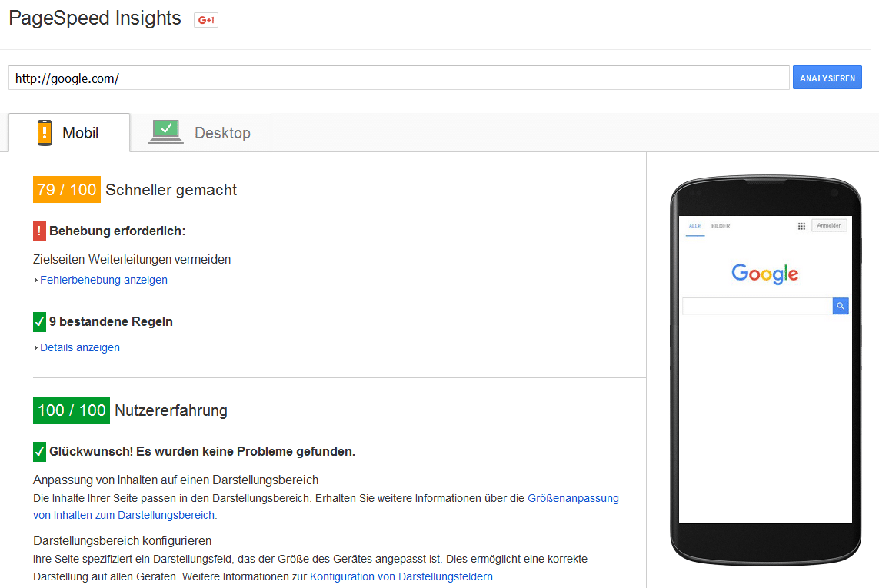Click green check beside Glückwunsch message
879x588 pixels.
coord(39,452)
